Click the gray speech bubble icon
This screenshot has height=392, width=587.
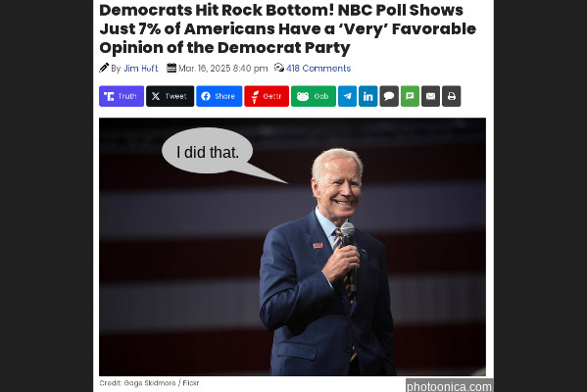pos(389,96)
